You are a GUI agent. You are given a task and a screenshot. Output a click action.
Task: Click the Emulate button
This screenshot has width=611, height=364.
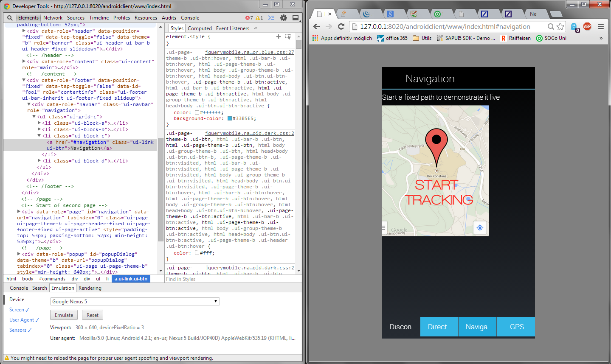pyautogui.click(x=64, y=315)
